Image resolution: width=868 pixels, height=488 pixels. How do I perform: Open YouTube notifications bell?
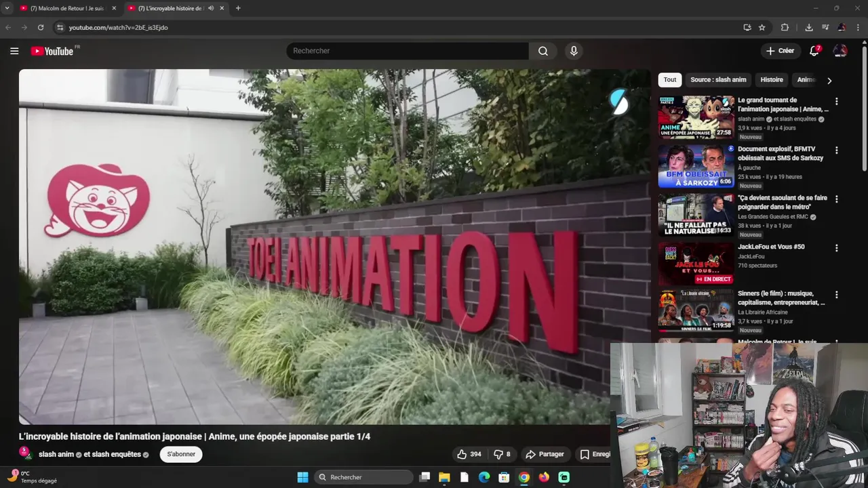click(814, 51)
